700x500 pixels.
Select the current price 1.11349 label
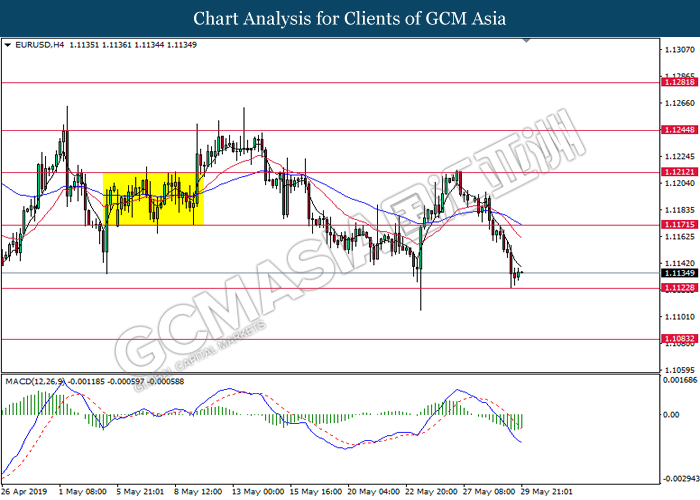coord(679,273)
